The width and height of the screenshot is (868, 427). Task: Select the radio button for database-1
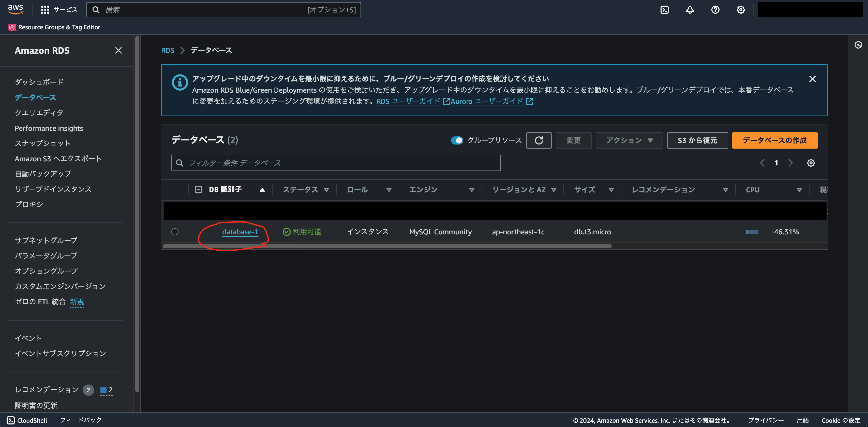[175, 232]
